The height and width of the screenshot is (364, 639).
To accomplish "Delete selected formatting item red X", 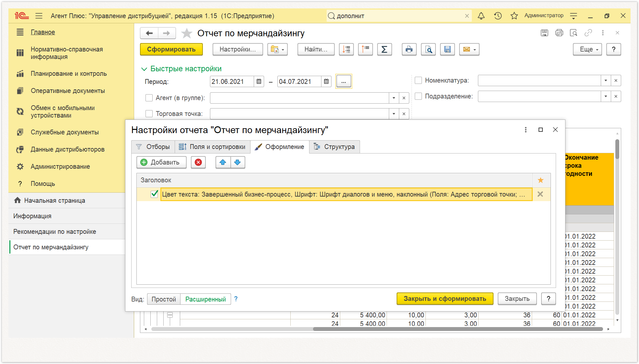I will point(198,162).
